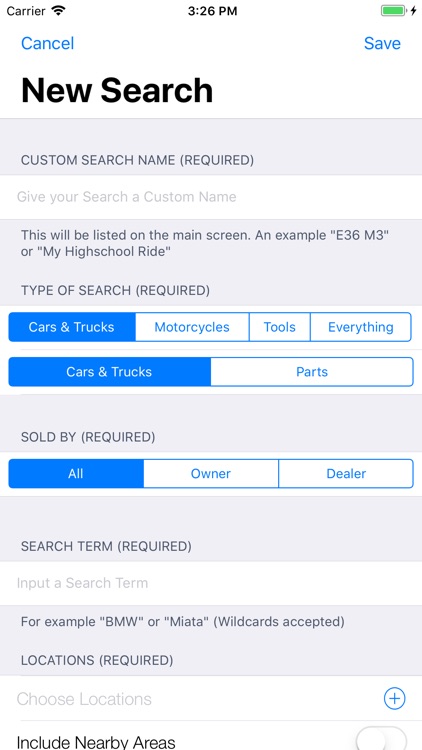Tap the status bar clock
The image size is (422, 750).
[212, 11]
